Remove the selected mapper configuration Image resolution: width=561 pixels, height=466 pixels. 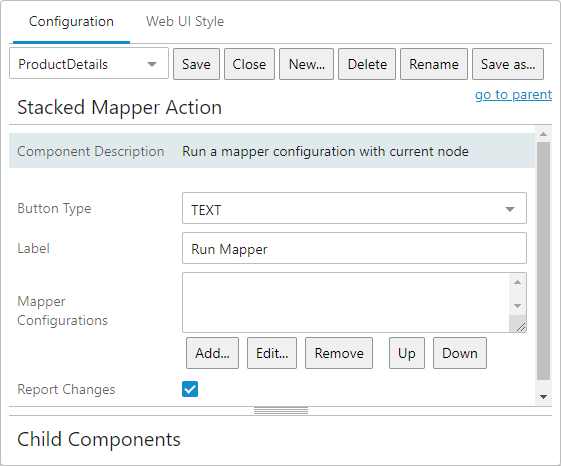(339, 353)
